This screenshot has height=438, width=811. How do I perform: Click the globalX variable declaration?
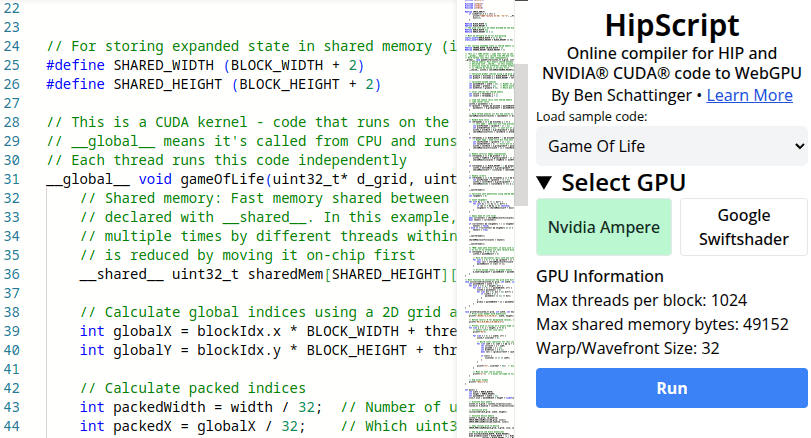pos(146,331)
